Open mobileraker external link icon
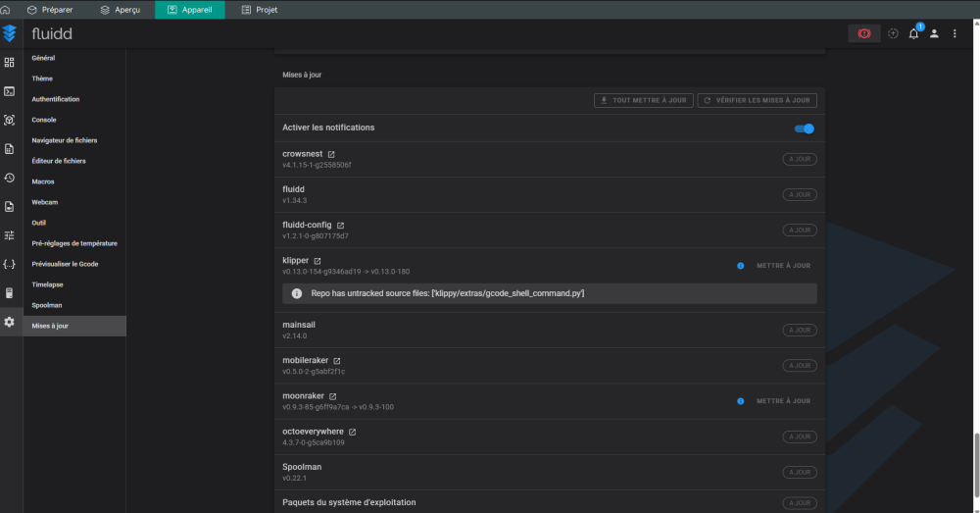 tap(337, 361)
